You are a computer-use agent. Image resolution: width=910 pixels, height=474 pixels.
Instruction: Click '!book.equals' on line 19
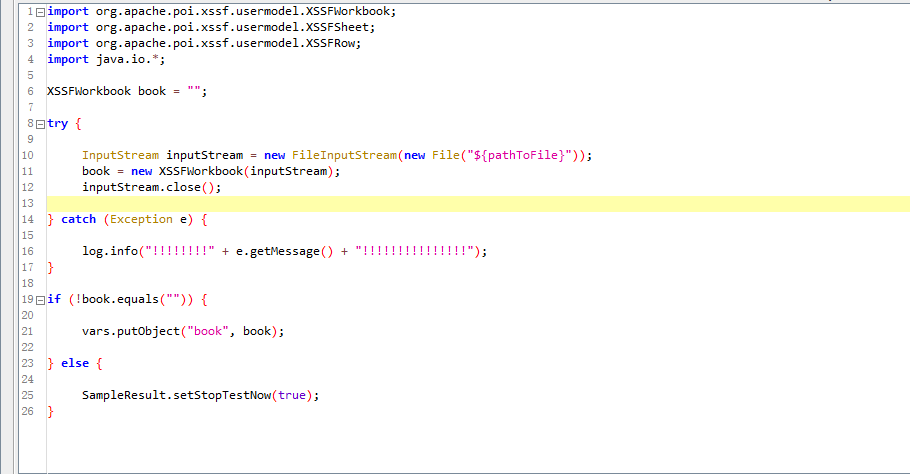[117, 299]
